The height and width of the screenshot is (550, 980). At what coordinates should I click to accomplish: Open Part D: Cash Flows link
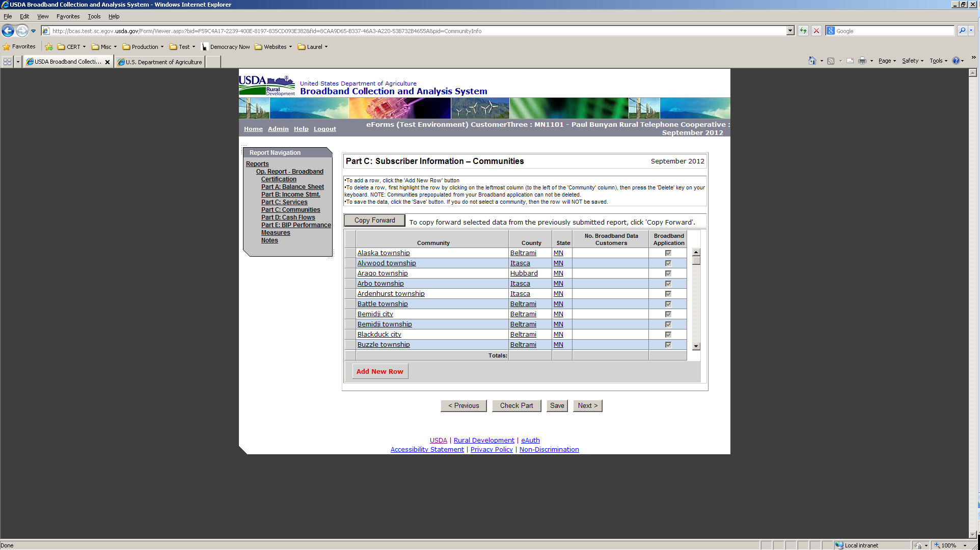coord(288,217)
